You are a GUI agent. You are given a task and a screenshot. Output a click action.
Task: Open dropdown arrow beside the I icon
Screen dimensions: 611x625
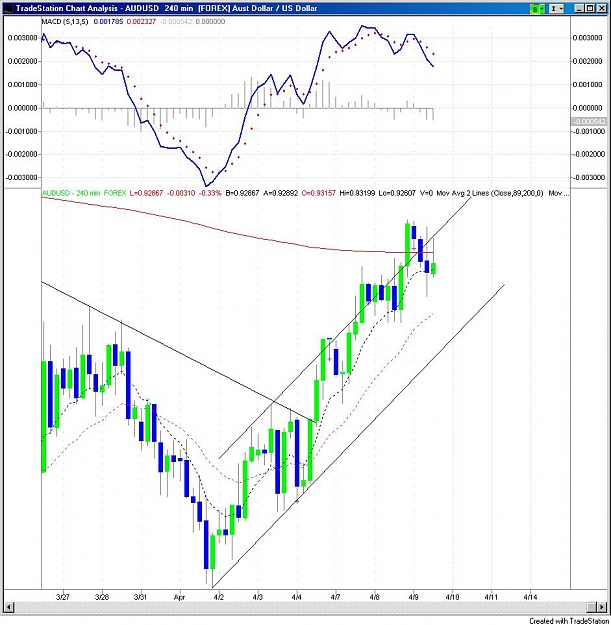click(561, 8)
